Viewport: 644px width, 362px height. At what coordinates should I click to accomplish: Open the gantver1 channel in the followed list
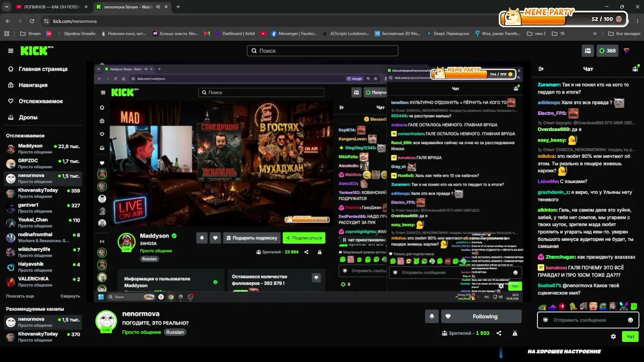[43, 208]
